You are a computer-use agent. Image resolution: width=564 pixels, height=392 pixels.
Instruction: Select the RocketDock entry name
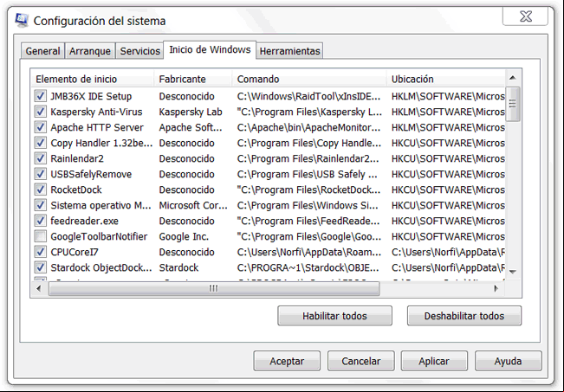pyautogui.click(x=76, y=190)
